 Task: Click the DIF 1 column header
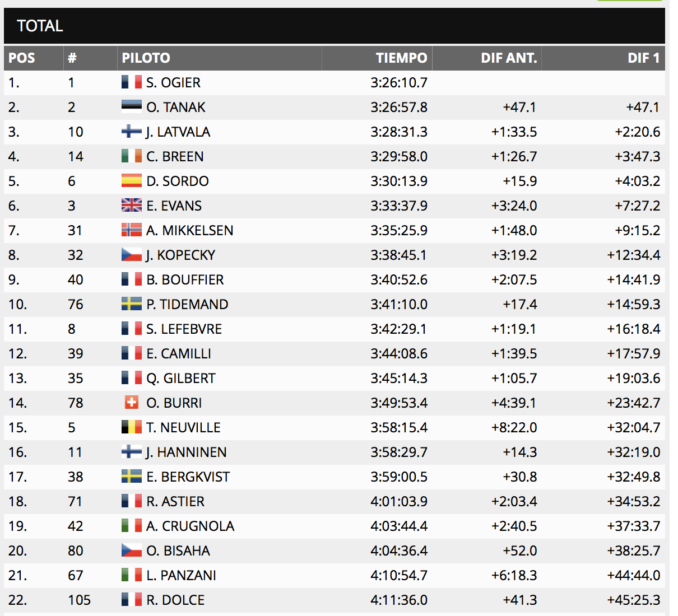pyautogui.click(x=643, y=58)
